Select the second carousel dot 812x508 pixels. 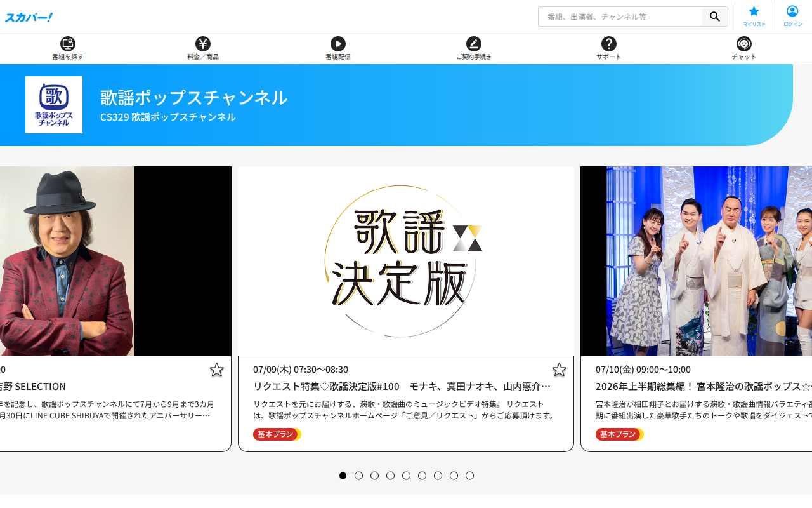coord(359,476)
